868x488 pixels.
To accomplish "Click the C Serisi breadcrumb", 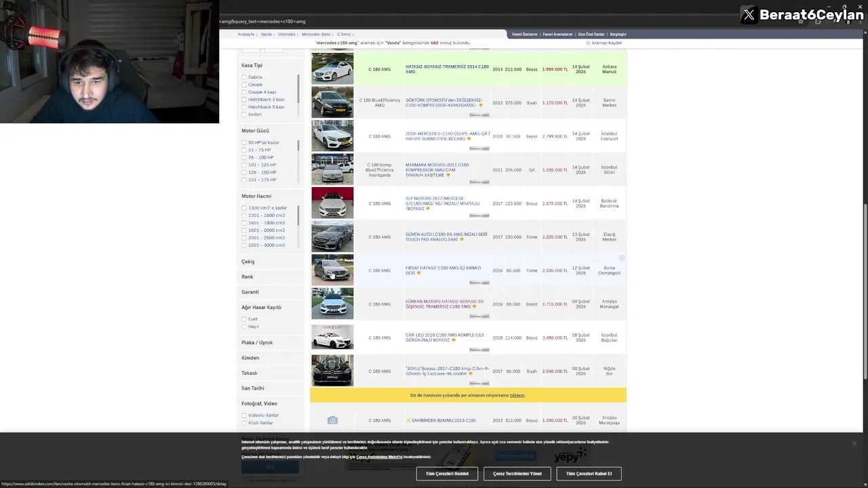I will [344, 34].
